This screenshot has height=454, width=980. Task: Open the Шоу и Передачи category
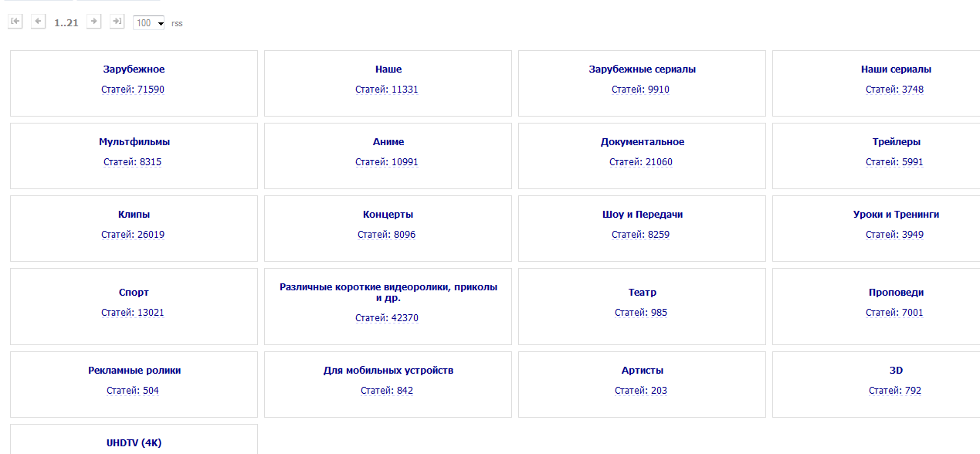[x=642, y=215]
